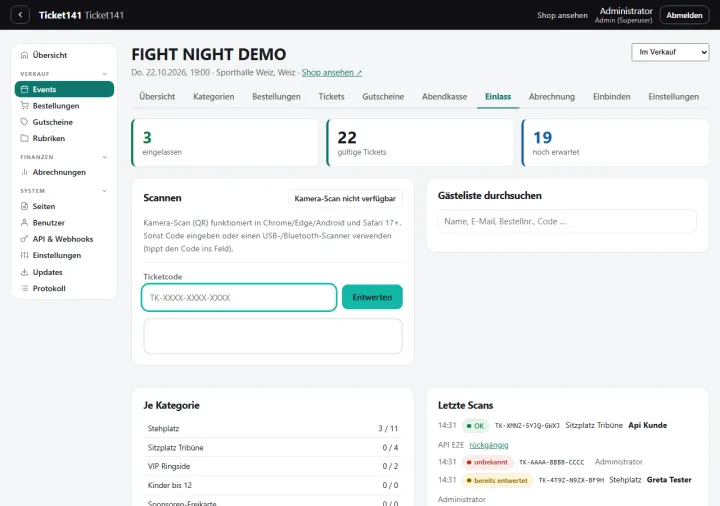Focus the Gästeliste search field
Image resolution: width=720 pixels, height=506 pixels.
click(x=567, y=221)
